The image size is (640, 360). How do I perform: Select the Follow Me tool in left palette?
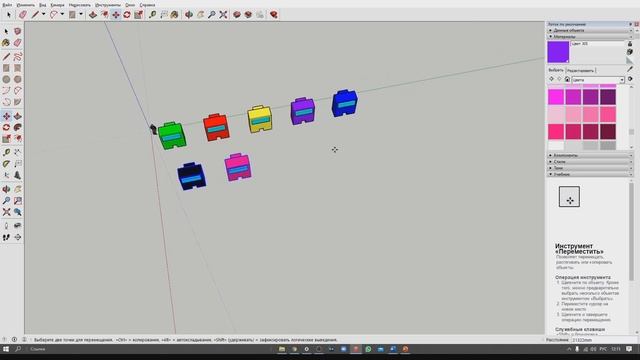tap(18, 128)
